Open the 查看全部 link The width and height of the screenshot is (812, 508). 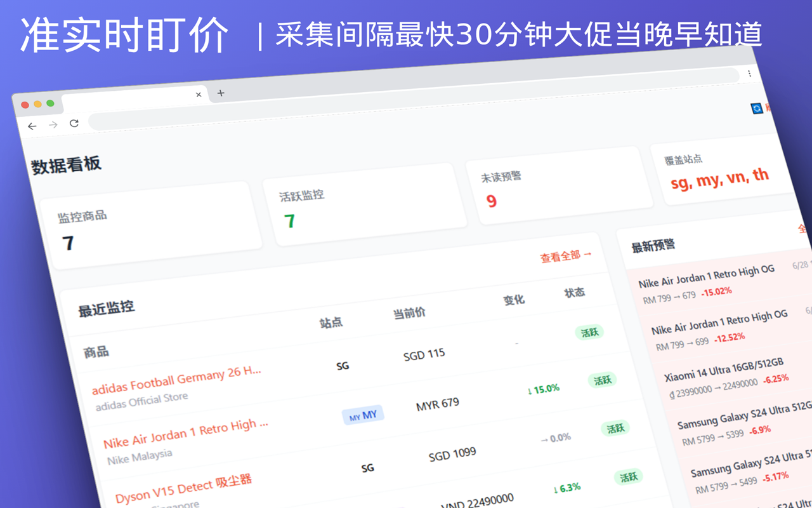[566, 256]
